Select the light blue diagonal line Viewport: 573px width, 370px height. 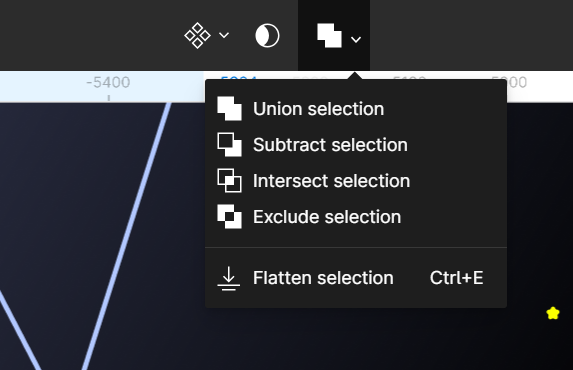click(x=126, y=235)
